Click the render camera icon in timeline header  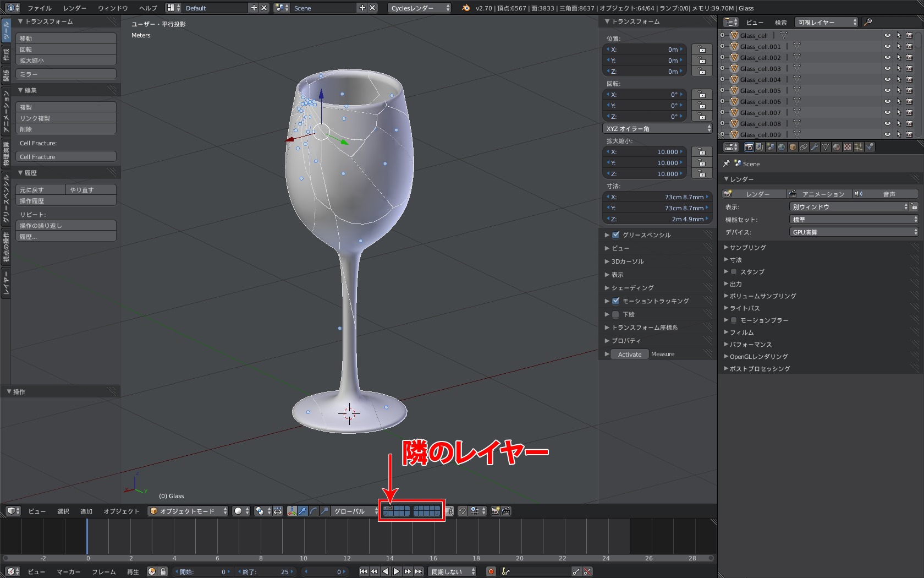pyautogui.click(x=494, y=511)
